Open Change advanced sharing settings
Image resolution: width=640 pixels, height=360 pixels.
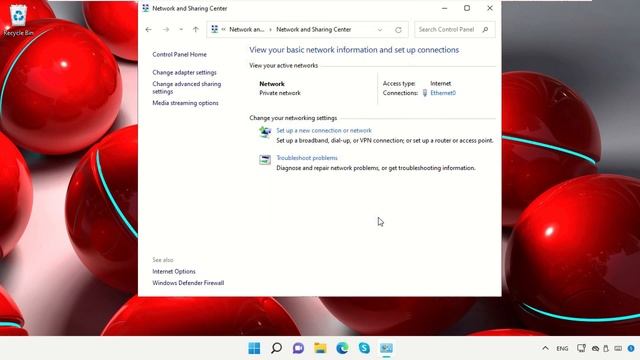[x=187, y=87]
